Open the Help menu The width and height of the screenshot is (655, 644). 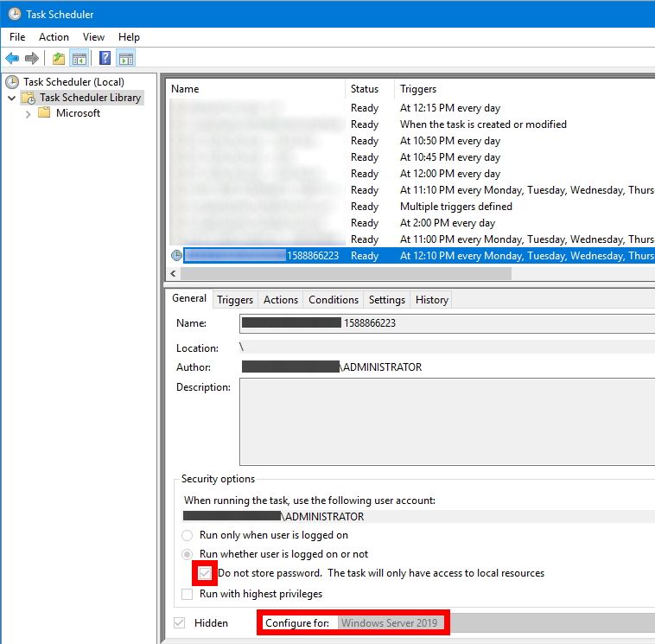[x=129, y=37]
